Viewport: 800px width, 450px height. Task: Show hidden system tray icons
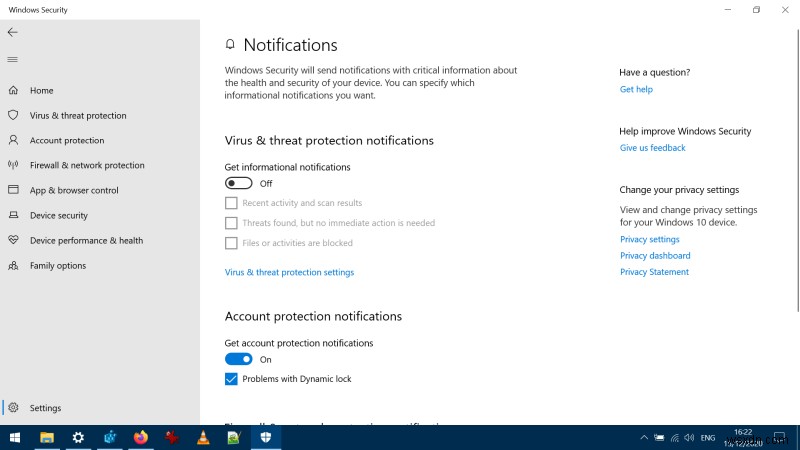tap(644, 438)
